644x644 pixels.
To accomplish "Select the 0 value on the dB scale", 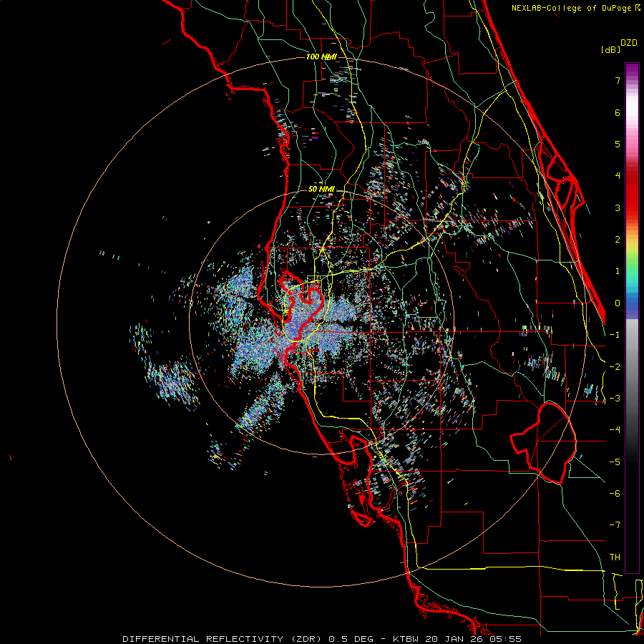I will (618, 303).
